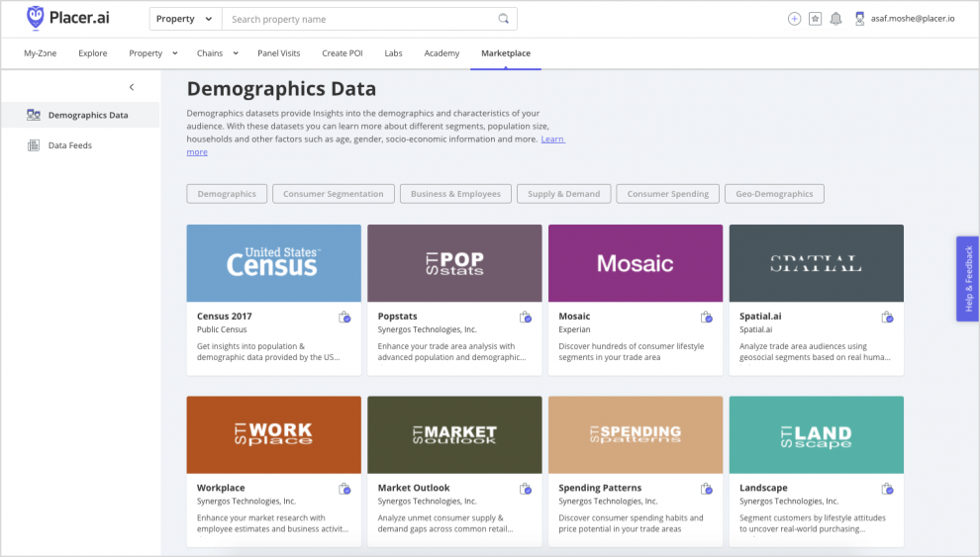Click the Spending Patterns card image
Screen dimensions: 980x557
coord(635,433)
